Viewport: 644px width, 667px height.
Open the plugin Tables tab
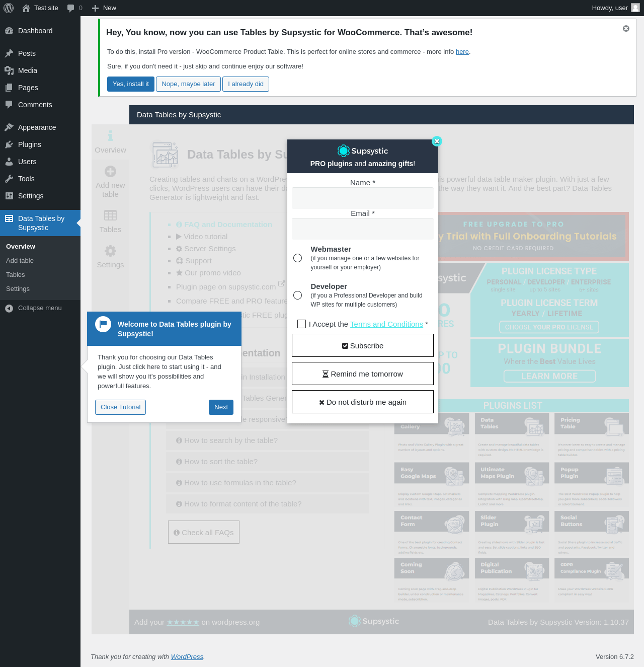tap(110, 222)
